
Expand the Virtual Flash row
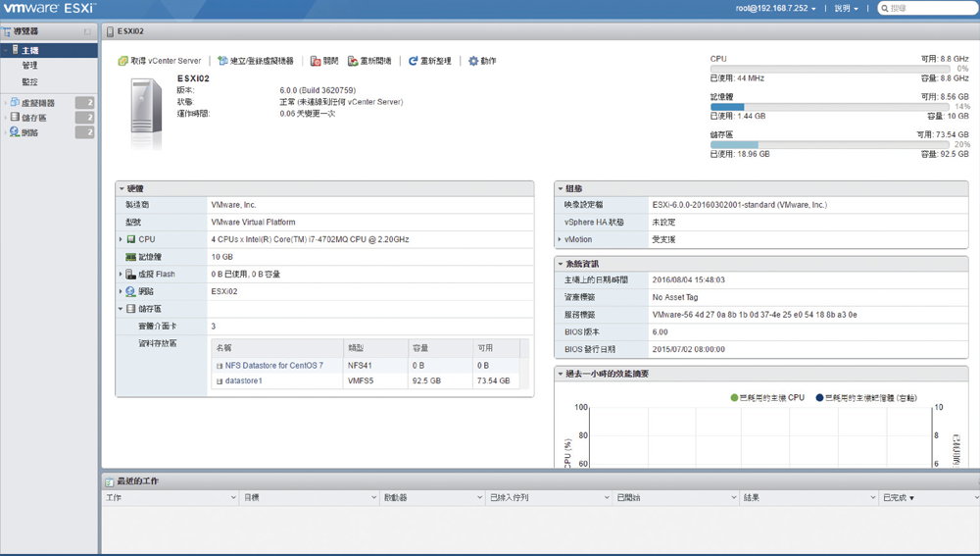click(121, 274)
